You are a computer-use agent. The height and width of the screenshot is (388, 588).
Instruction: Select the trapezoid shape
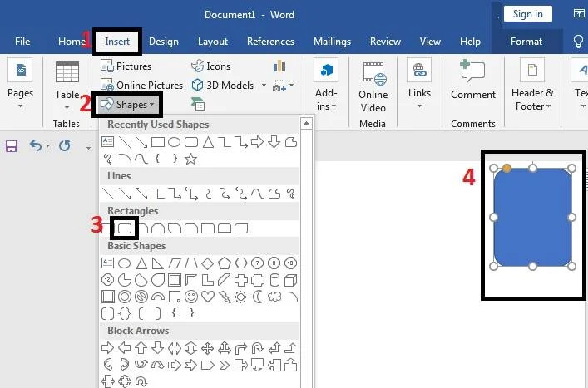[191, 263]
